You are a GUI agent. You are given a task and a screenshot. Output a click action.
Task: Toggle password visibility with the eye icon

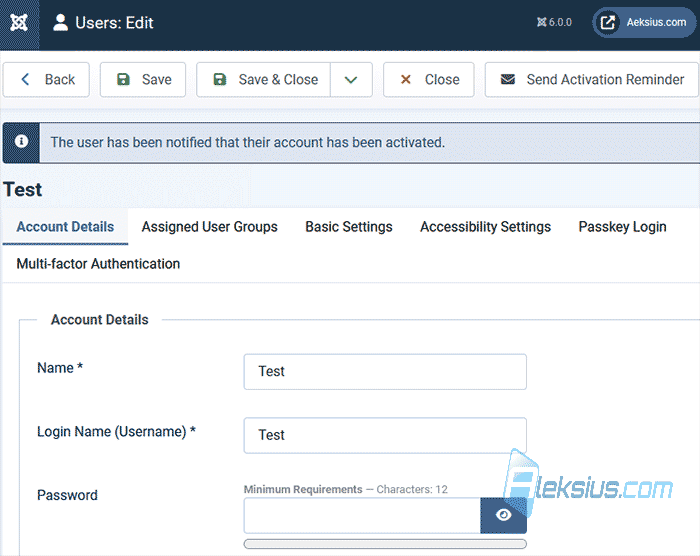pyautogui.click(x=504, y=515)
